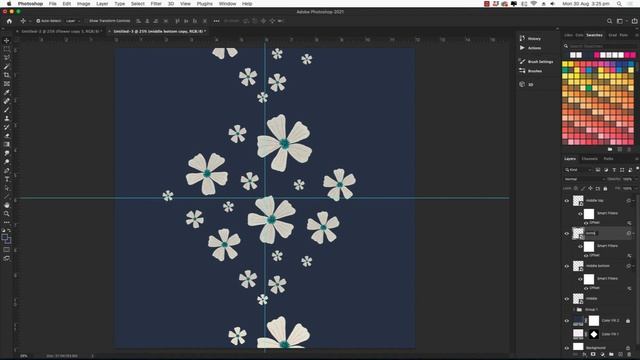640x360 pixels.
Task: Open the Layer menu
Action: pyautogui.click(x=102, y=4)
